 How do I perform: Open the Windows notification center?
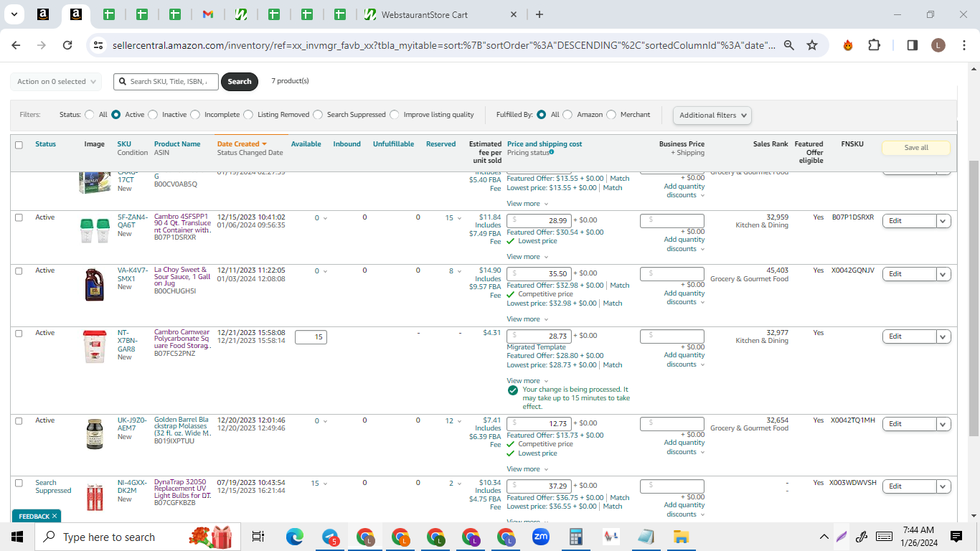956,537
